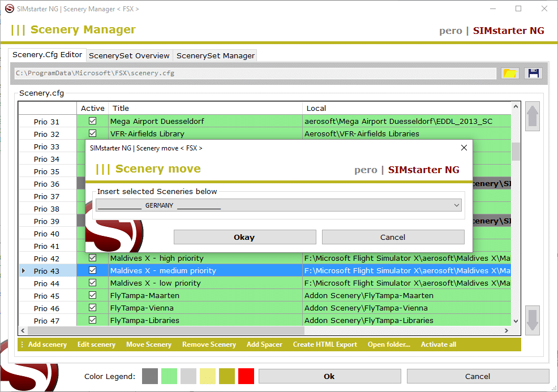Click the SIMstarter logo in title bar
This screenshot has width=558, height=392.
[x=9, y=9]
